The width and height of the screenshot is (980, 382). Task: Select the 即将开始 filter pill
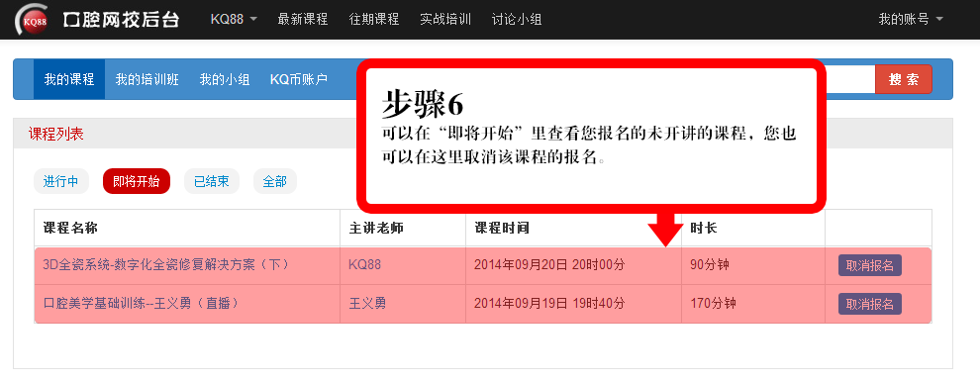pyautogui.click(x=137, y=181)
